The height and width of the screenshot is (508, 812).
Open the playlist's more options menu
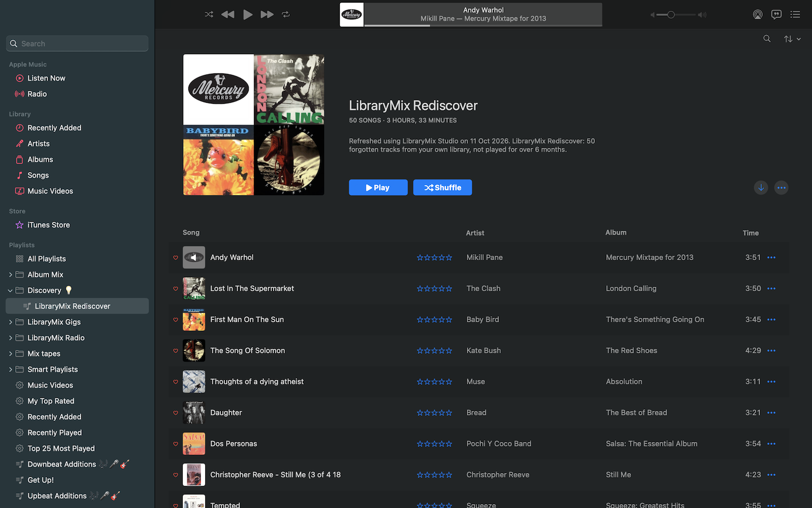pos(781,187)
